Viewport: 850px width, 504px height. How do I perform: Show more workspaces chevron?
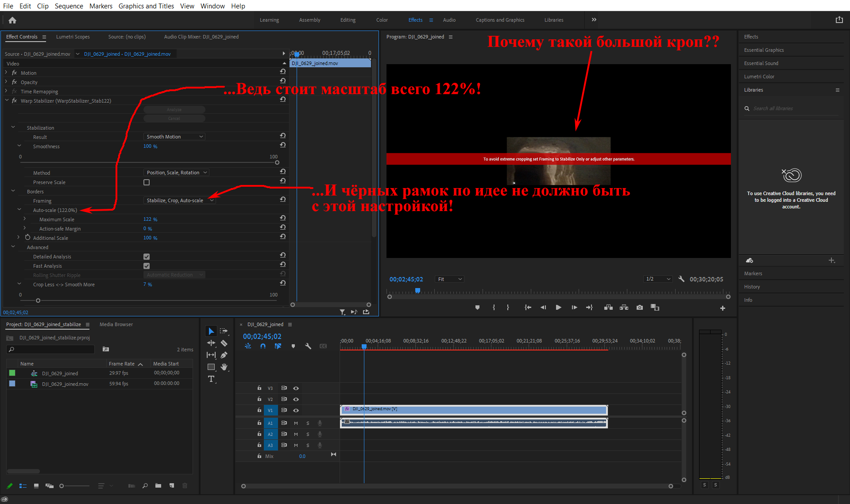coord(594,20)
